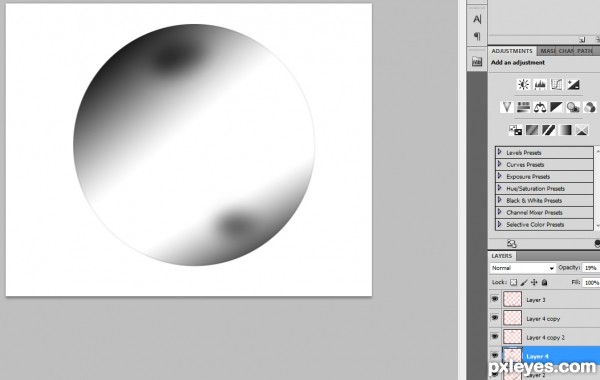Expand Levels Presets

coord(499,152)
